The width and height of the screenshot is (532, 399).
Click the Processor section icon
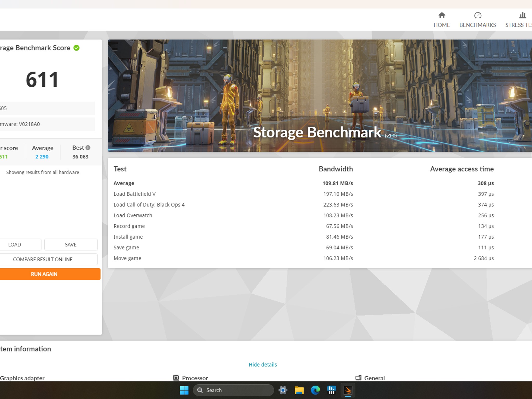176,378
